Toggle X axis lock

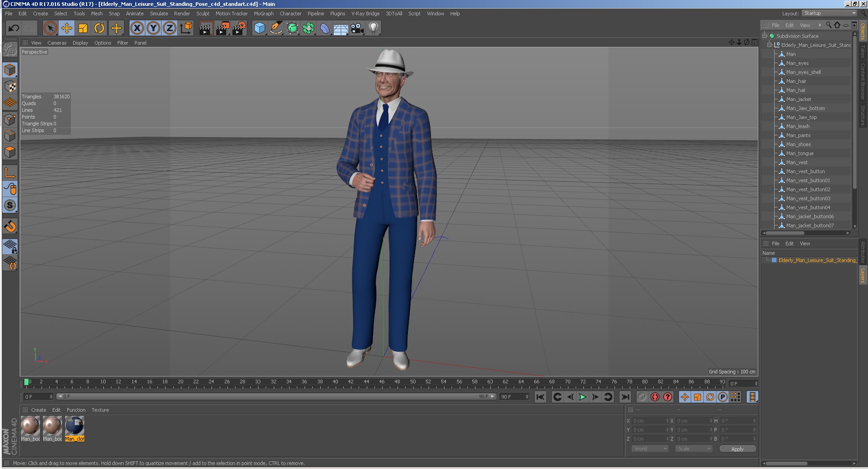tap(137, 28)
